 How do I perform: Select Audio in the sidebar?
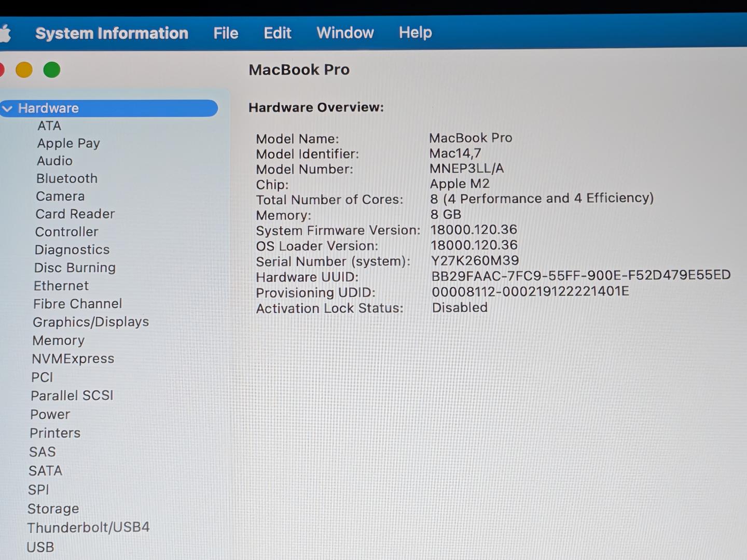pyautogui.click(x=54, y=161)
